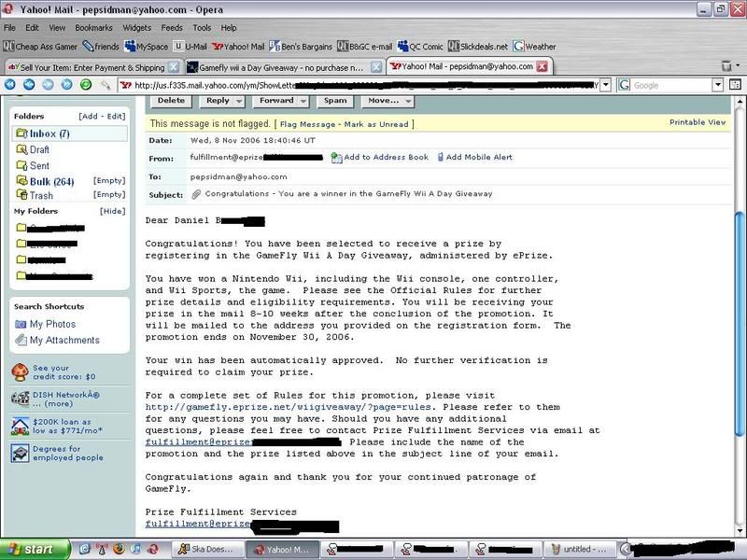
Task: Open the Ben's Bargains bookmark
Action: click(301, 46)
